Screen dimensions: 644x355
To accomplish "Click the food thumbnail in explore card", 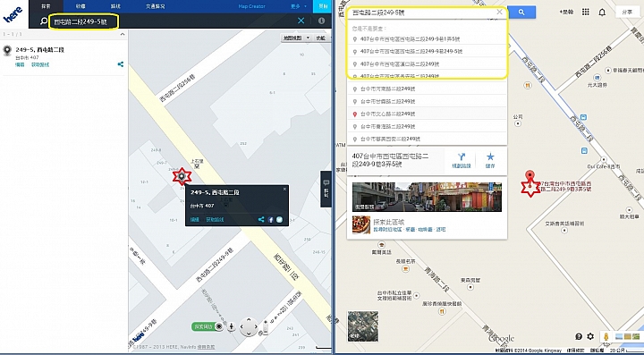I will point(361,224).
